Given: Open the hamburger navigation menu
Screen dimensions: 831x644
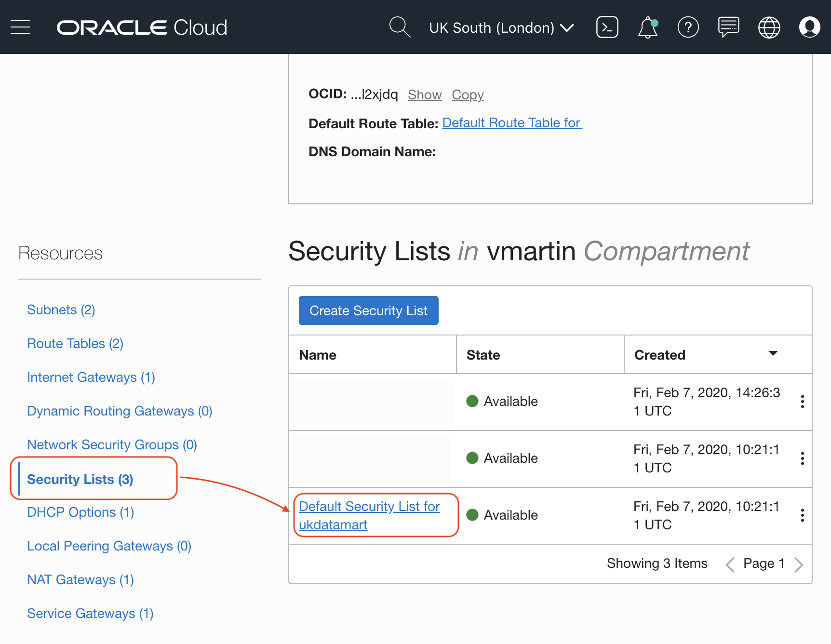Looking at the screenshot, I should point(20,27).
